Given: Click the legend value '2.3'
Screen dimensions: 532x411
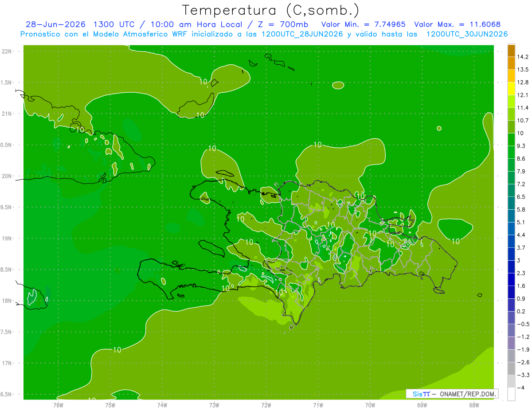Looking at the screenshot, I should (x=521, y=273).
